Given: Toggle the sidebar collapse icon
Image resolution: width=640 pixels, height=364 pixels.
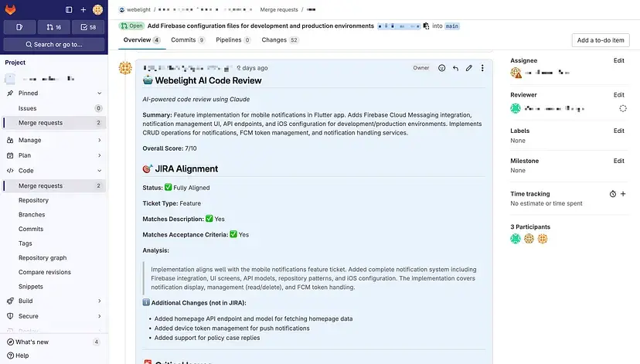Looking at the screenshot, I should click(69, 9).
